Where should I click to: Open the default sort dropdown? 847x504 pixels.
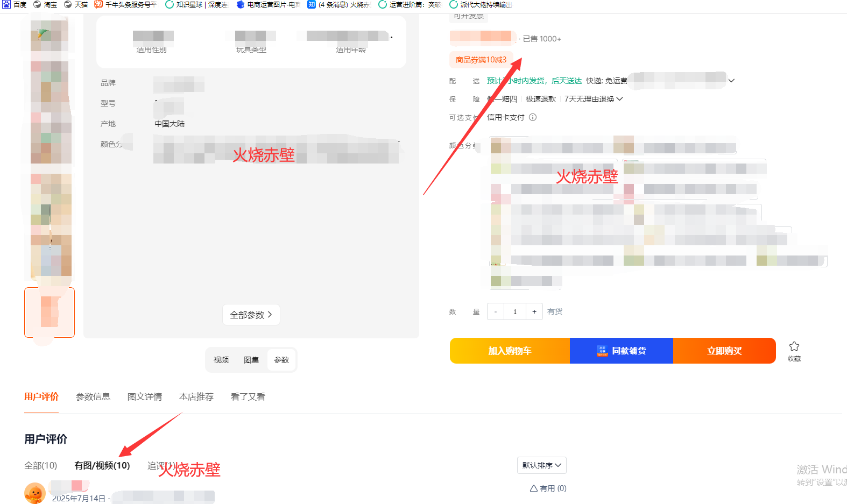(542, 465)
